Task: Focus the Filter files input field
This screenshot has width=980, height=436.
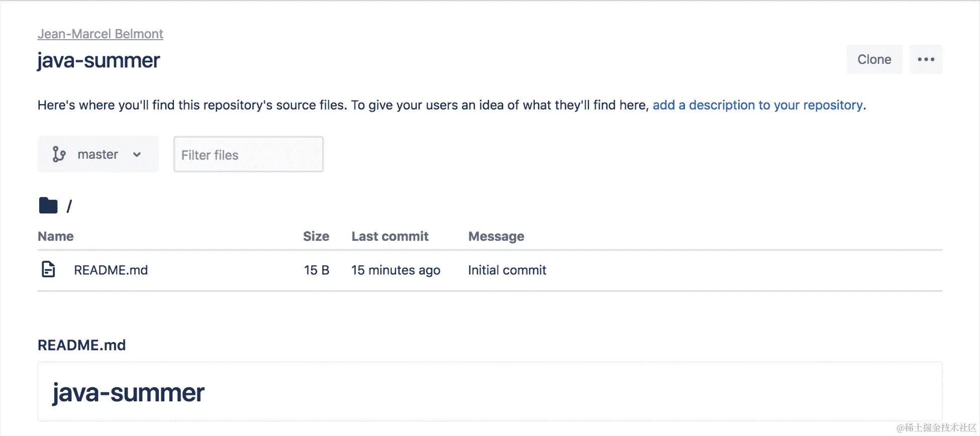Action: coord(248,155)
